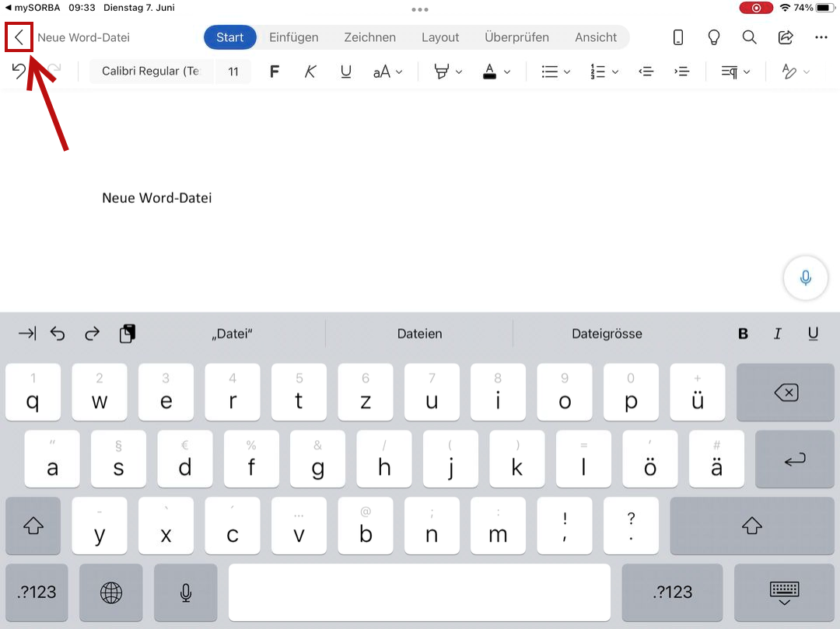The height and width of the screenshot is (629, 840).
Task: Open the Calibri Regular font picker
Action: [x=151, y=72]
